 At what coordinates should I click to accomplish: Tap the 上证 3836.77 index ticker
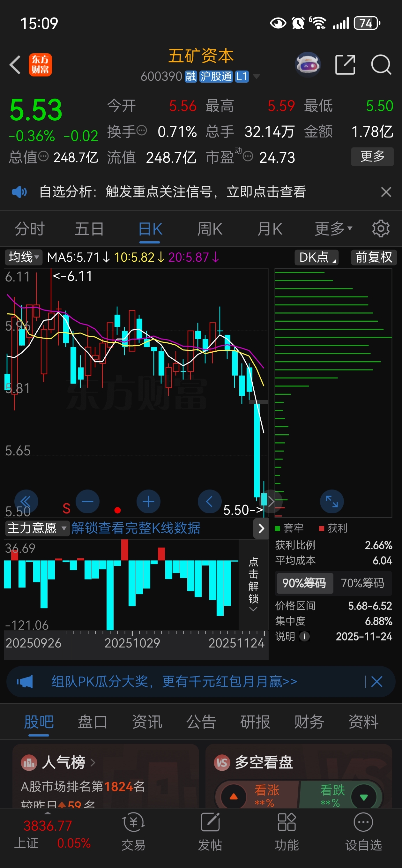pyautogui.click(x=52, y=834)
